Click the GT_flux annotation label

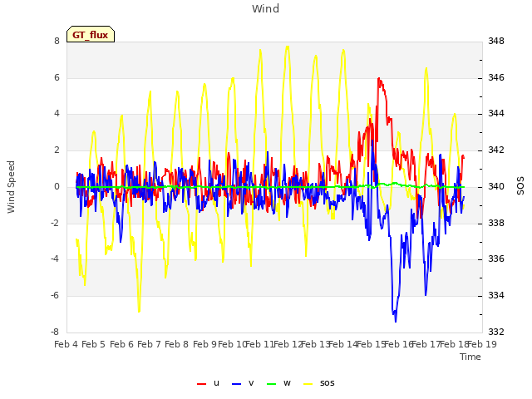tap(91, 34)
